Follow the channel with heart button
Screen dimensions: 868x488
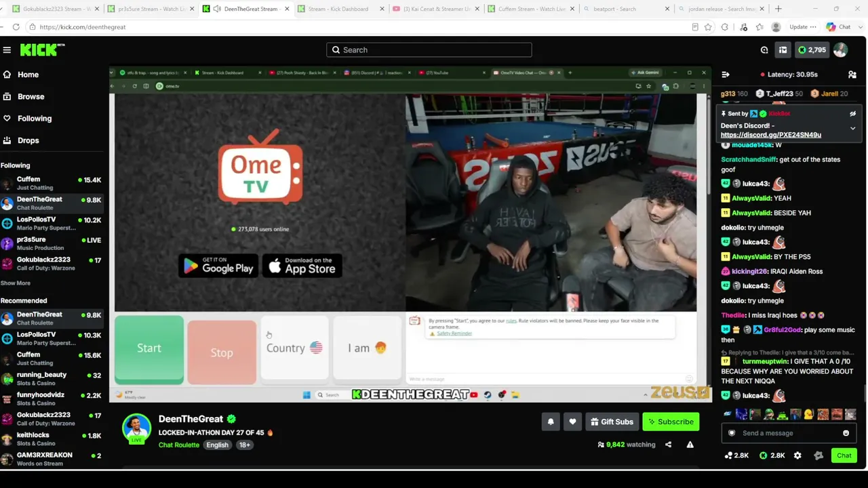[x=572, y=422]
